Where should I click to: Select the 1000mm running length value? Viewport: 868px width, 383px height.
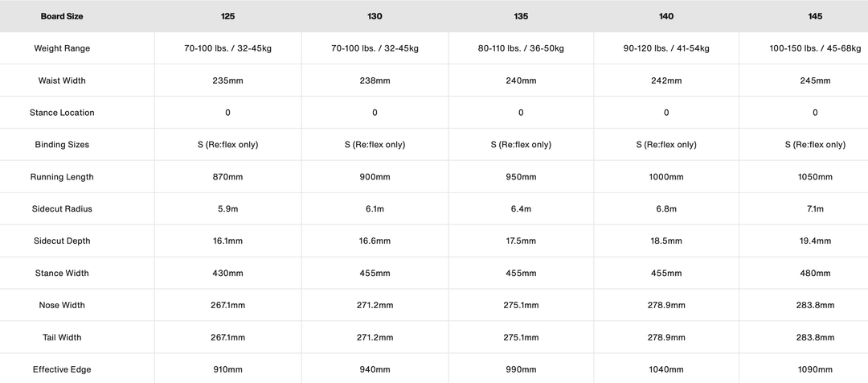(x=666, y=177)
